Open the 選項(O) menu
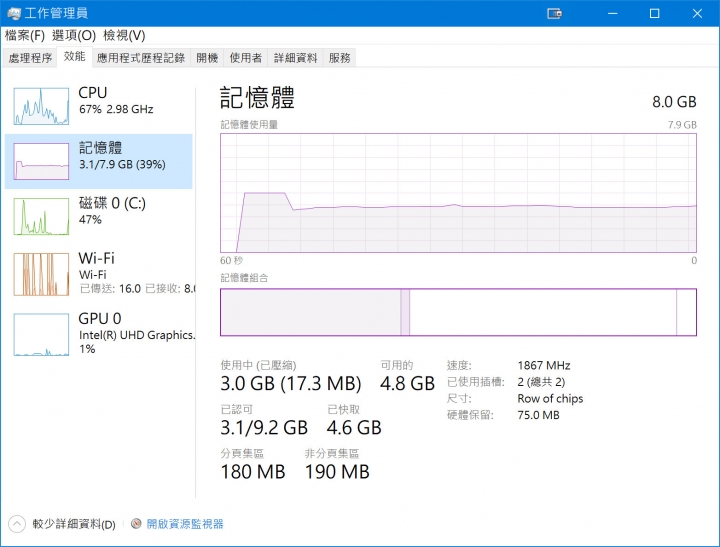Image resolution: width=720 pixels, height=547 pixels. [x=73, y=35]
